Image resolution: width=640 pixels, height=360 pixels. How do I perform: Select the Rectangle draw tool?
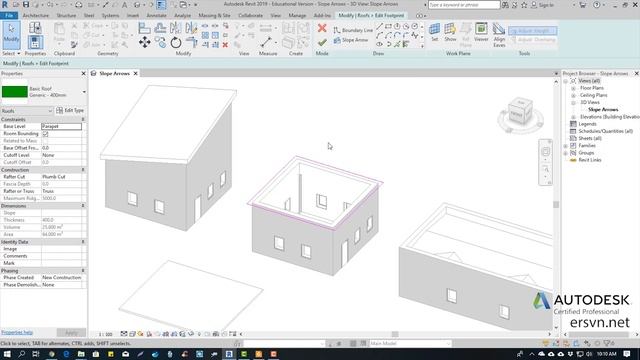[x=388, y=26]
